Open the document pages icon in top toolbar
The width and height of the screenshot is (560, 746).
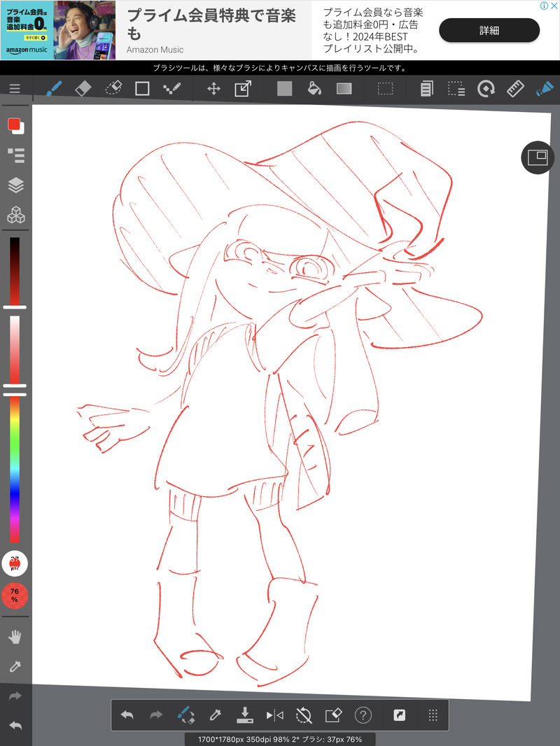(x=427, y=88)
